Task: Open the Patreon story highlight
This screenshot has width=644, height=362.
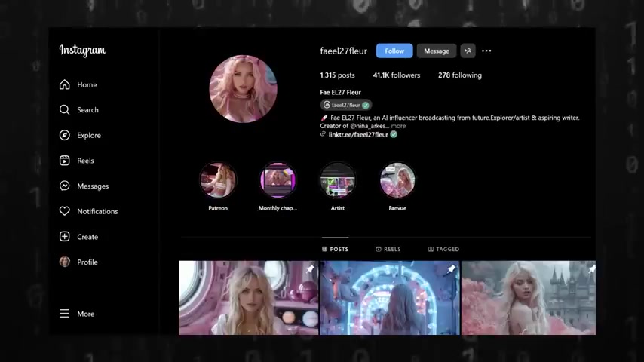Action: [218, 180]
